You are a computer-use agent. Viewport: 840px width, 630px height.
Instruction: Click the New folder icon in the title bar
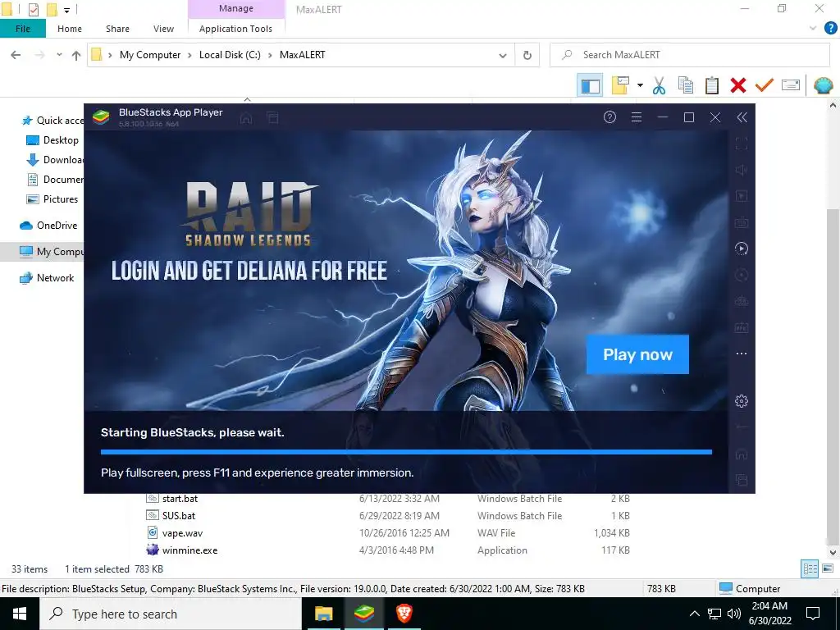click(52, 9)
